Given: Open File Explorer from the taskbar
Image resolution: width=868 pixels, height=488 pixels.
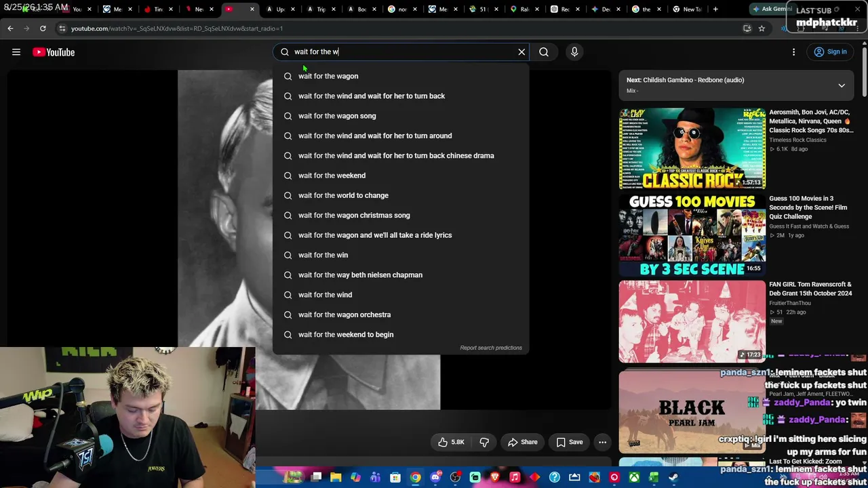Looking at the screenshot, I should pyautogui.click(x=336, y=477).
